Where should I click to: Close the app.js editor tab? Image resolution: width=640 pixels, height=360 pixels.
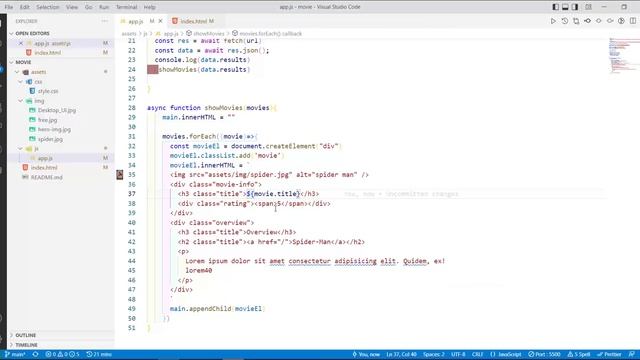[160, 21]
